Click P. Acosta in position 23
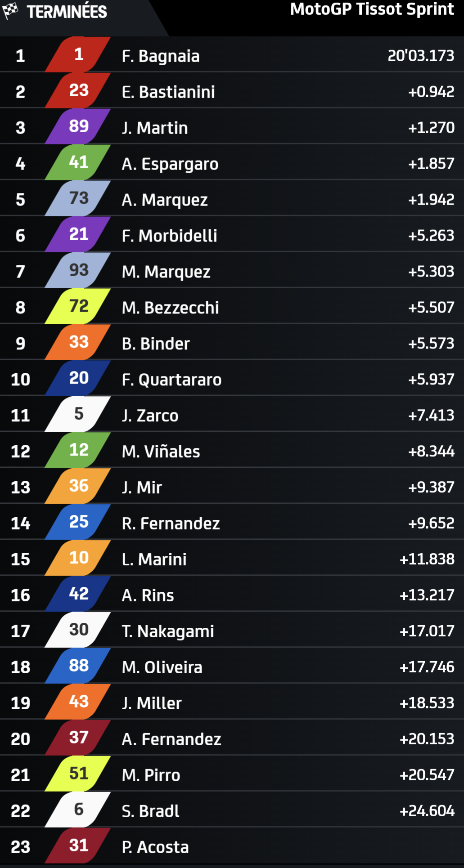Screen dimensions: 464x868 point(155,847)
